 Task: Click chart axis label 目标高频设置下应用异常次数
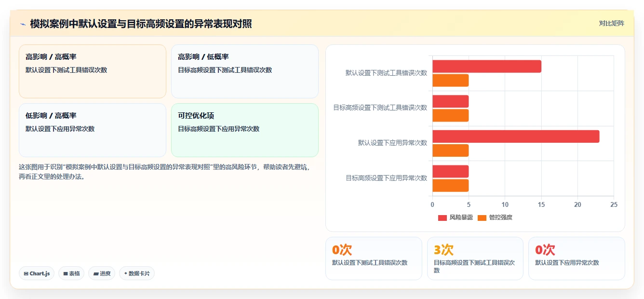pyautogui.click(x=386, y=178)
